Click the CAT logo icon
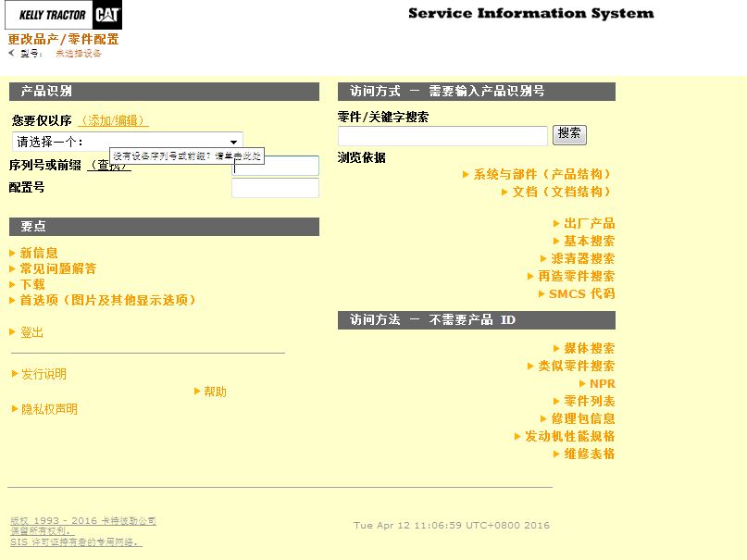This screenshot has width=747, height=560. click(106, 15)
